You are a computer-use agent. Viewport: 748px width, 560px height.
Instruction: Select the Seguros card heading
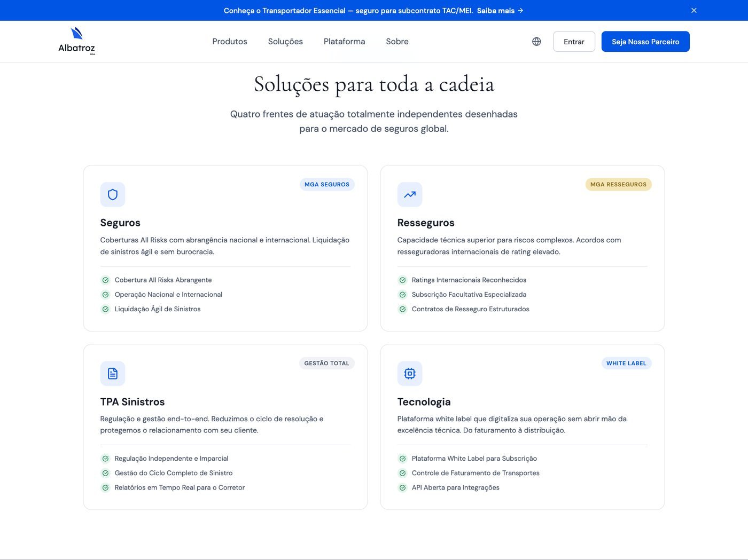click(120, 223)
